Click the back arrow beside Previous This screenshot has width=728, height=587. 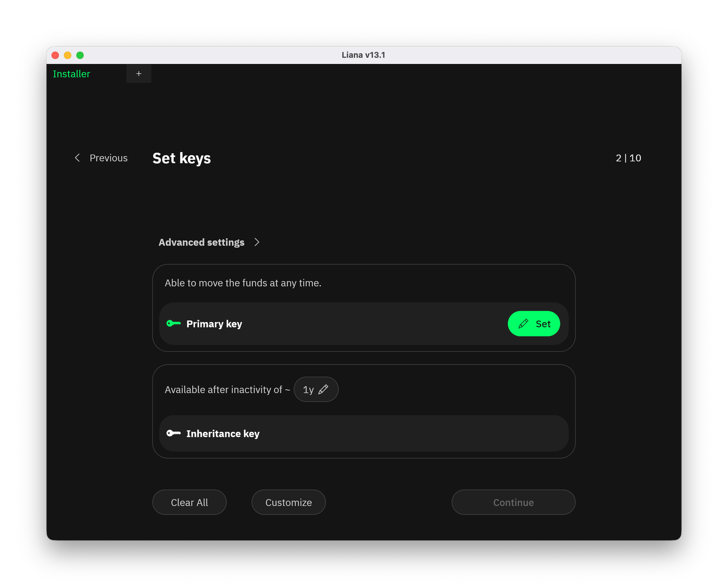coord(77,158)
